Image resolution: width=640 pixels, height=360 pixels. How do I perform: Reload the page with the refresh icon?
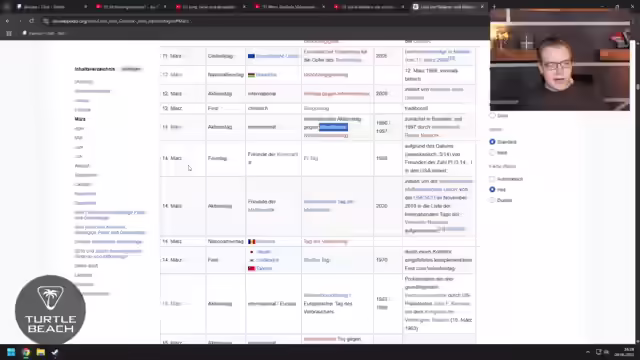pyautogui.click(x=31, y=21)
